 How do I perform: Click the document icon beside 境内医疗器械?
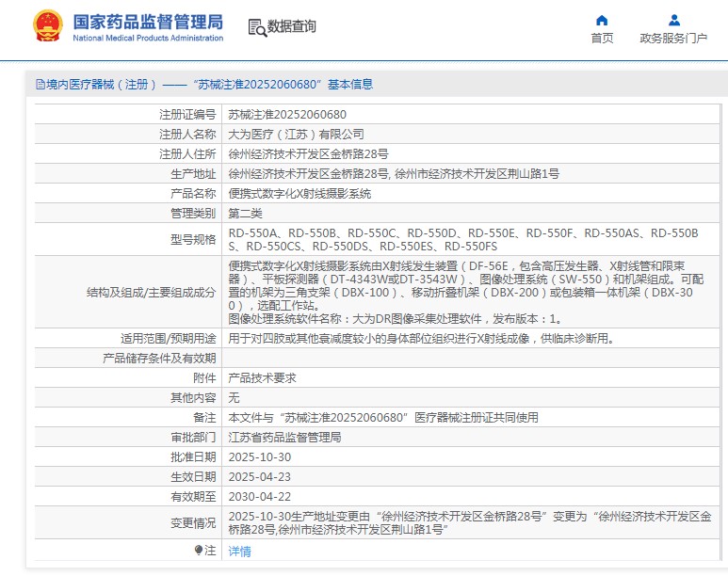(x=40, y=84)
